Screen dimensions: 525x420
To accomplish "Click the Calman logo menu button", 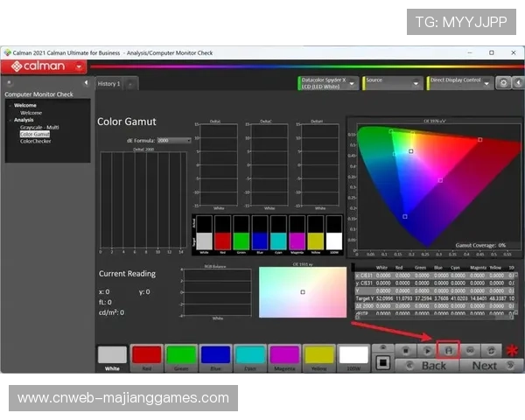I will [44, 66].
